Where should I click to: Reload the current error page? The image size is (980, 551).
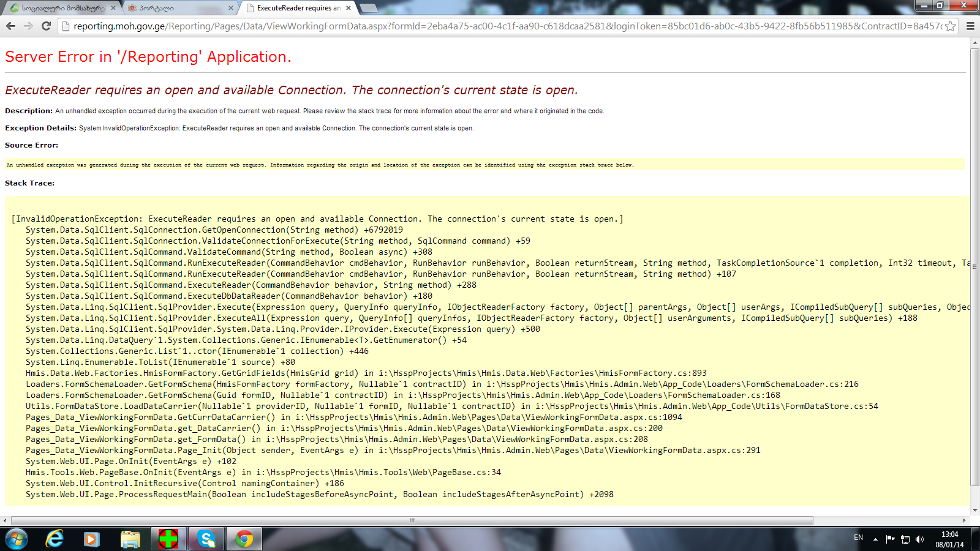46,26
